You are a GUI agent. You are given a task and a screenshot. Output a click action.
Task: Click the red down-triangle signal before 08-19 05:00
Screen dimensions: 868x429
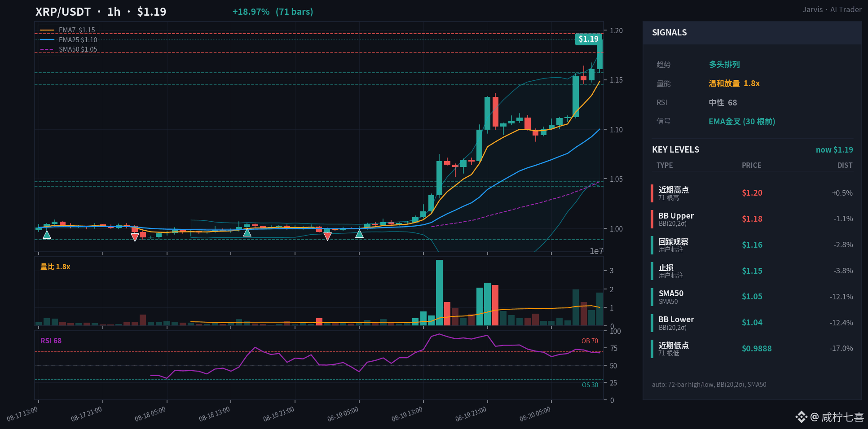click(x=327, y=236)
